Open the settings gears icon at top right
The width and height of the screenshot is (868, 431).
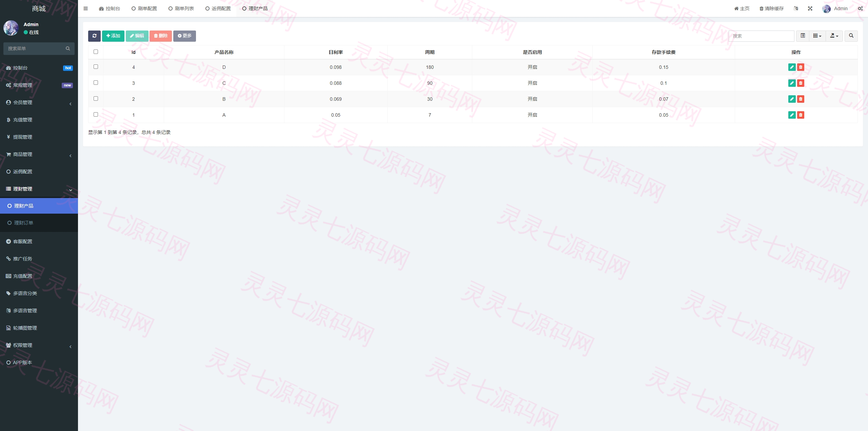point(860,8)
